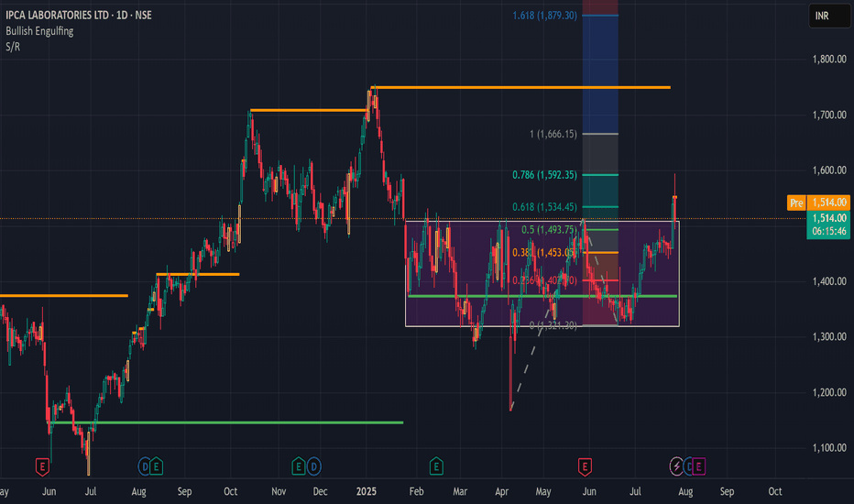The height and width of the screenshot is (504, 854).
Task: Open the green earnings marker near Feb 2025
Action: tap(436, 466)
